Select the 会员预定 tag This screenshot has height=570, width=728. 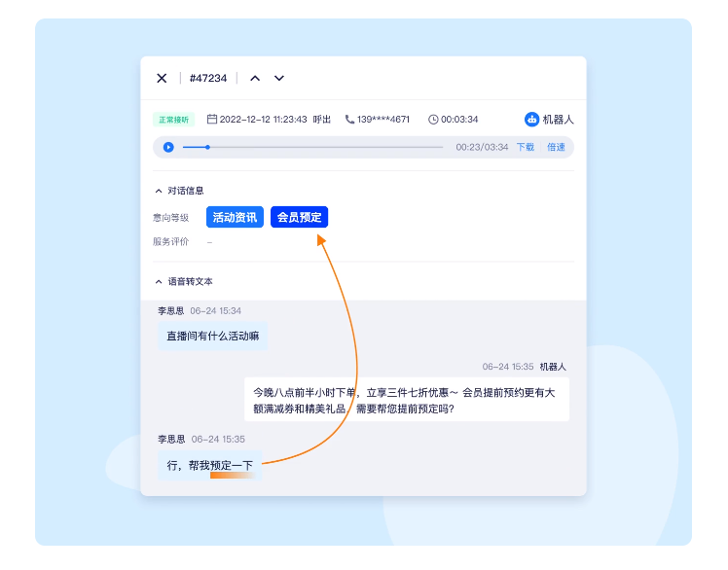tap(300, 217)
